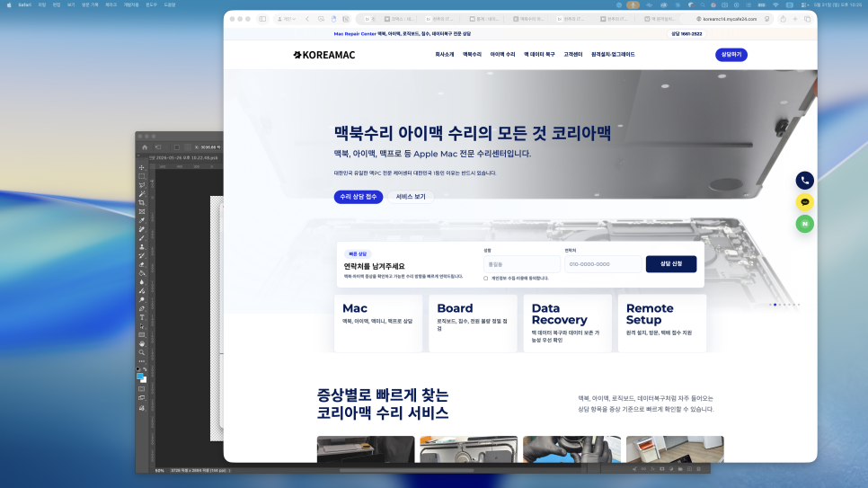This screenshot has height=488, width=868.
Task: Swap foreground and background colors icon
Action: click(x=145, y=368)
